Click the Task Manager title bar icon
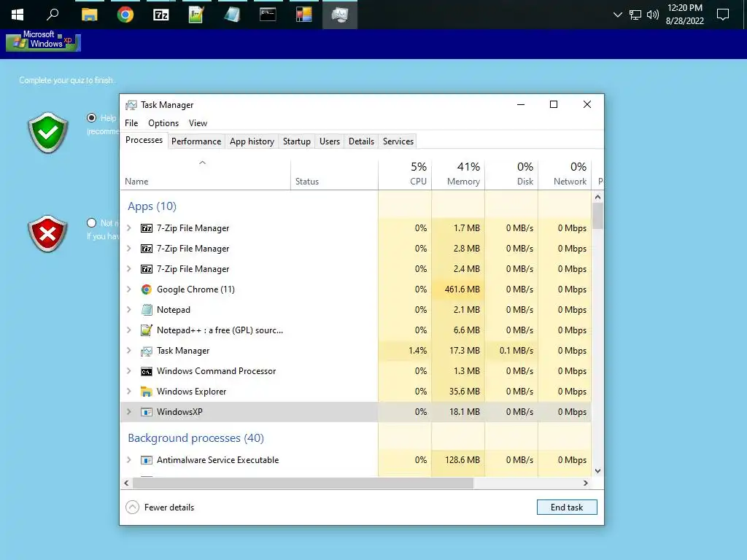This screenshot has height=560, width=747. [x=131, y=105]
